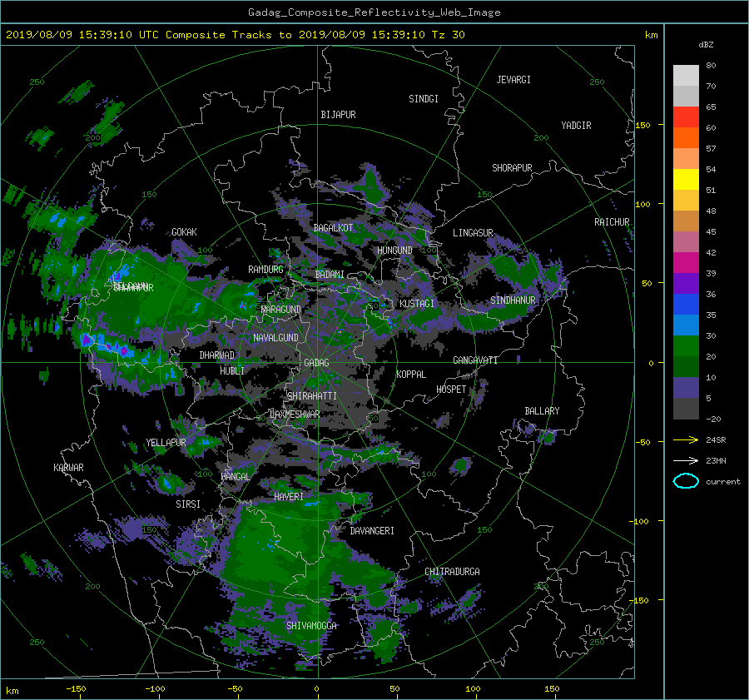The height and width of the screenshot is (700, 749).
Task: Click the DAVANGERI city label
Action: point(372,531)
